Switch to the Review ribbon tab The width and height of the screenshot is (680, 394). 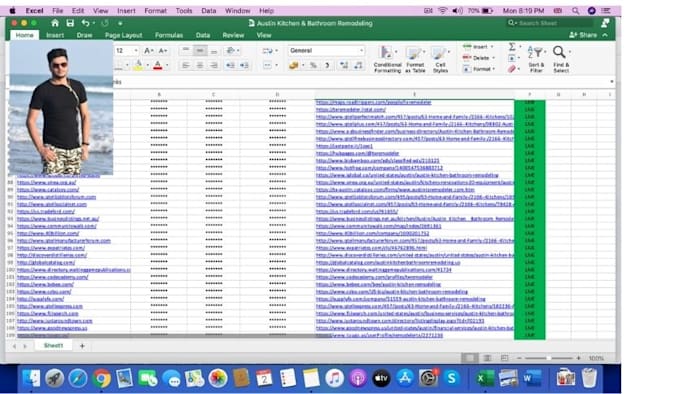(233, 35)
